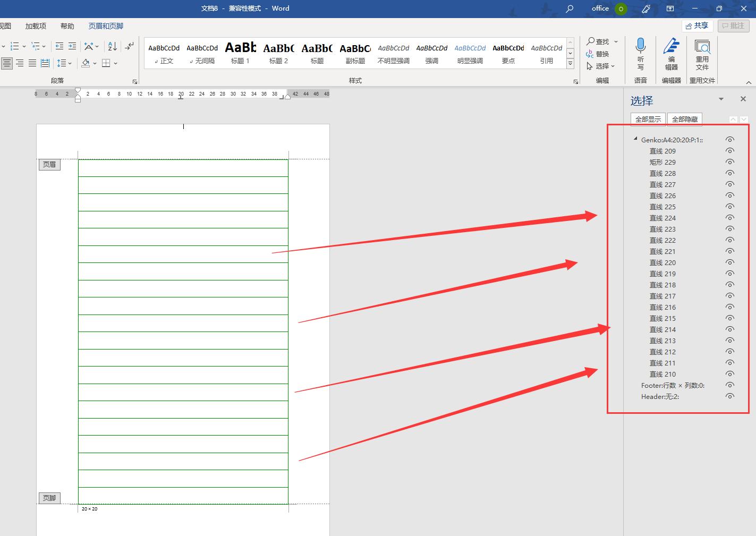Click the show paragraph marks icon
The width and height of the screenshot is (756, 536).
coord(129,46)
